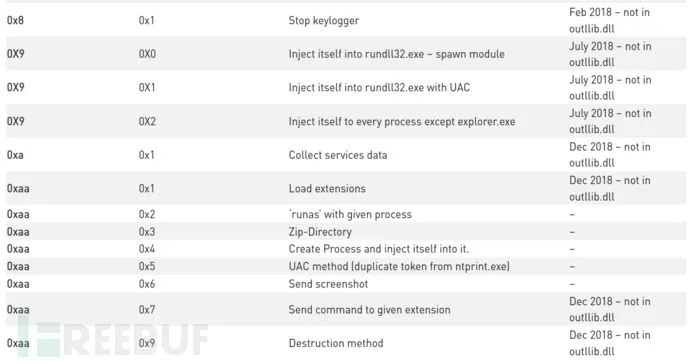The width and height of the screenshot is (690, 364).
Task: Select the 'Destruction method' cell
Action: point(336,343)
